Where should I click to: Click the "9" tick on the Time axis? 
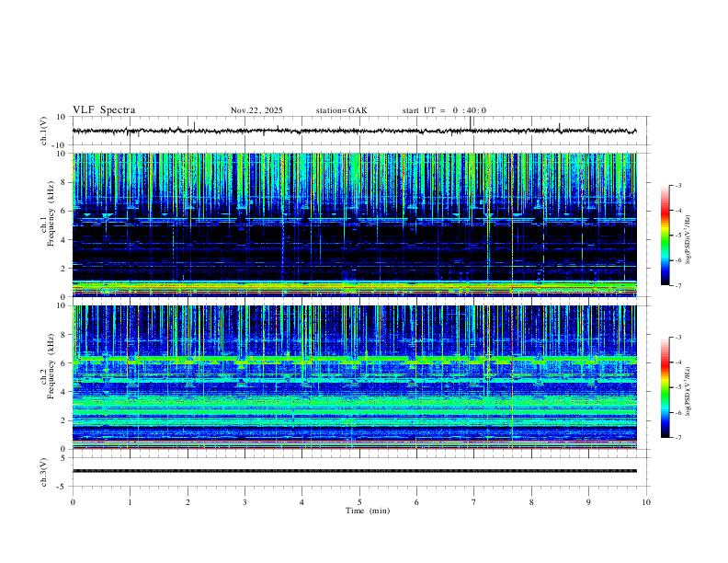588,502
